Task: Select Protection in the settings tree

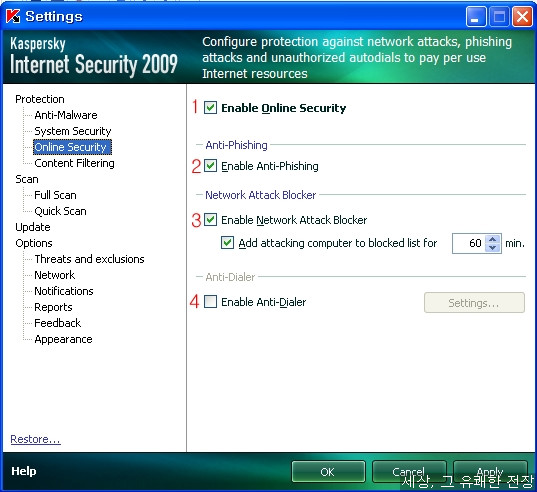Action: point(40,99)
